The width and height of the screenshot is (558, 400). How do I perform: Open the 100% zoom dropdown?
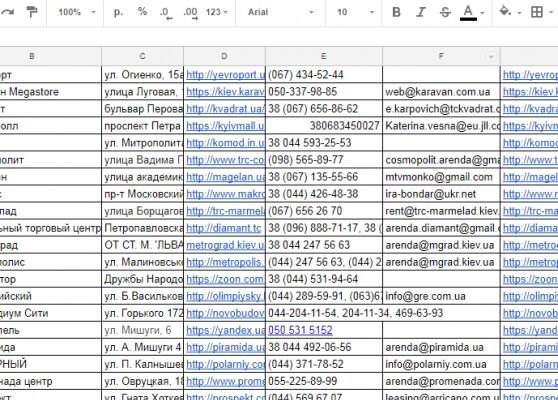click(77, 12)
